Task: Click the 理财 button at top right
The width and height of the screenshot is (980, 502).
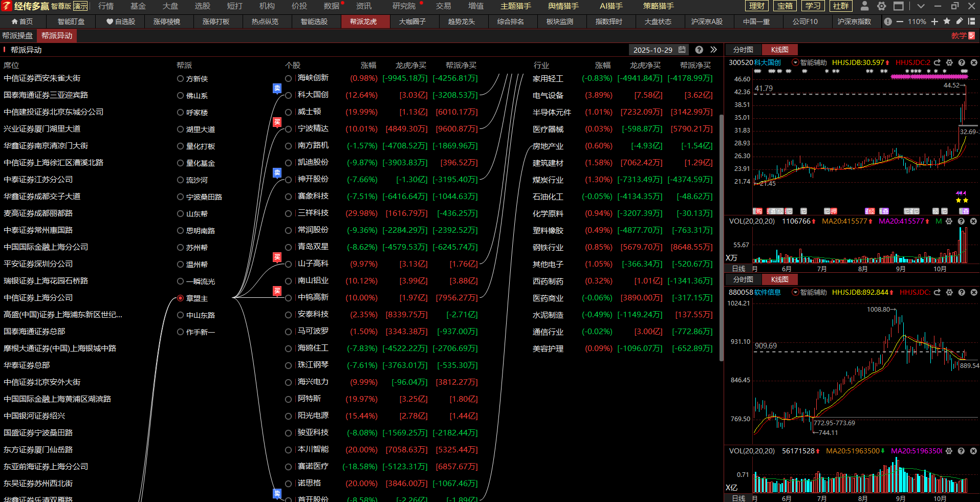Action: 757,6
